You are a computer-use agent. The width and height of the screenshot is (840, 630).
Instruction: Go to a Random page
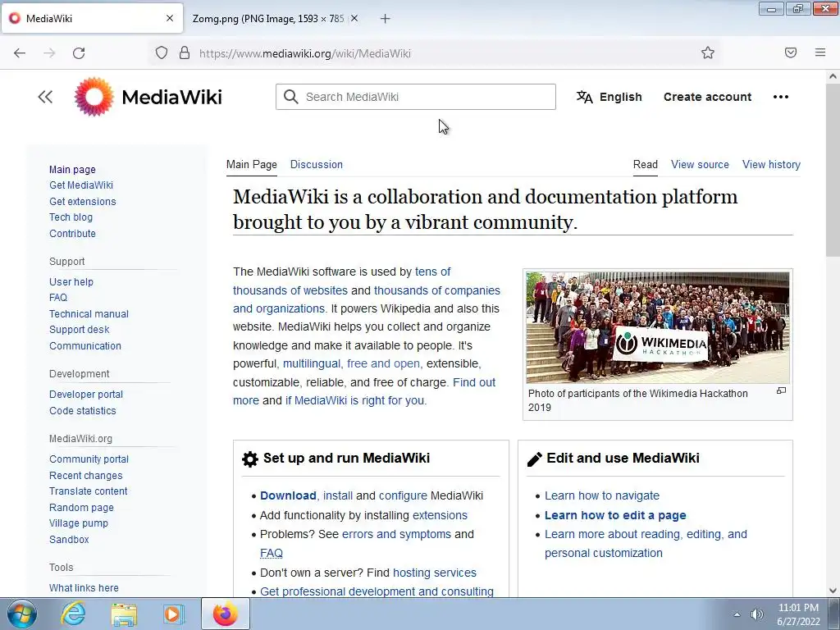pos(81,507)
